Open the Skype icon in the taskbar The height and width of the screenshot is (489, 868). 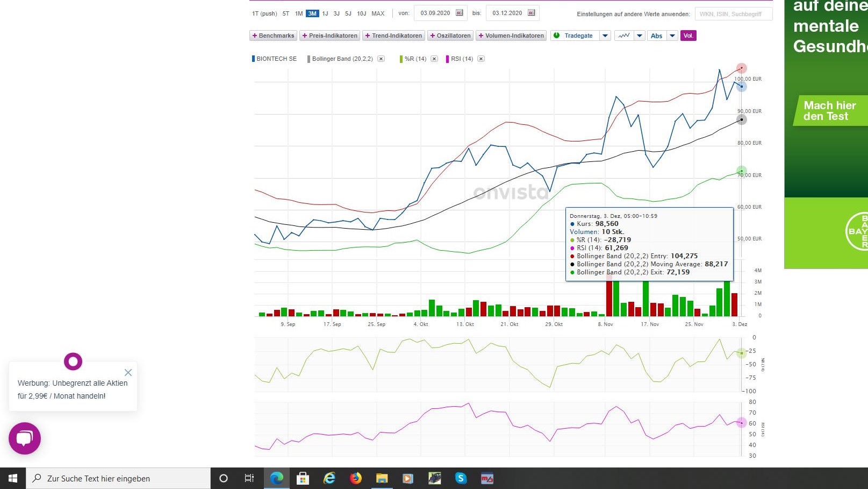[461, 478]
